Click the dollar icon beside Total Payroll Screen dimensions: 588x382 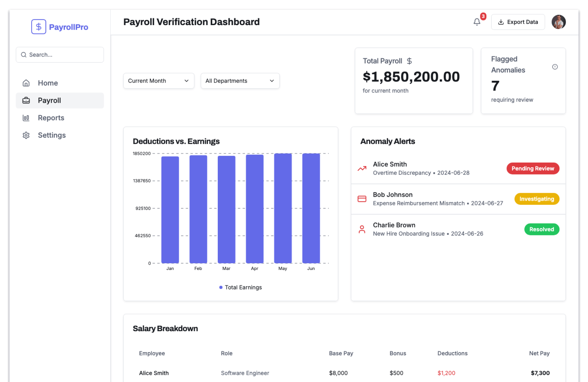(409, 61)
